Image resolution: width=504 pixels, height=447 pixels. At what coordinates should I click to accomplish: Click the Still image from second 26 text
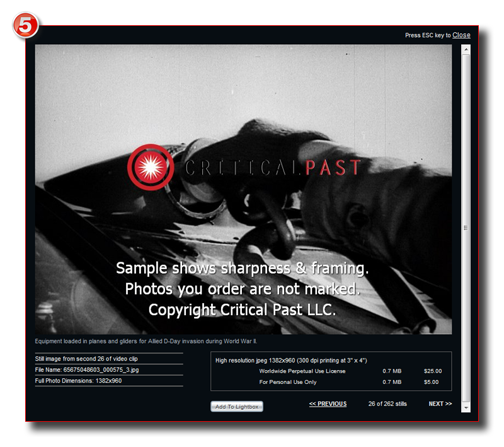pos(86,359)
